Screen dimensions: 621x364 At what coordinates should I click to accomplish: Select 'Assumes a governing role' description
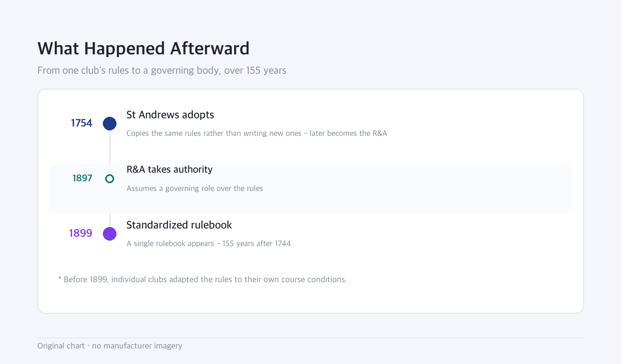[194, 188]
